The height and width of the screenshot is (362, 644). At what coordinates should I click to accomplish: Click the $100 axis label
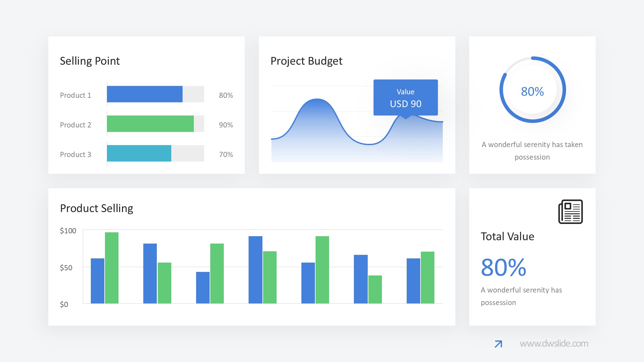coord(68,231)
